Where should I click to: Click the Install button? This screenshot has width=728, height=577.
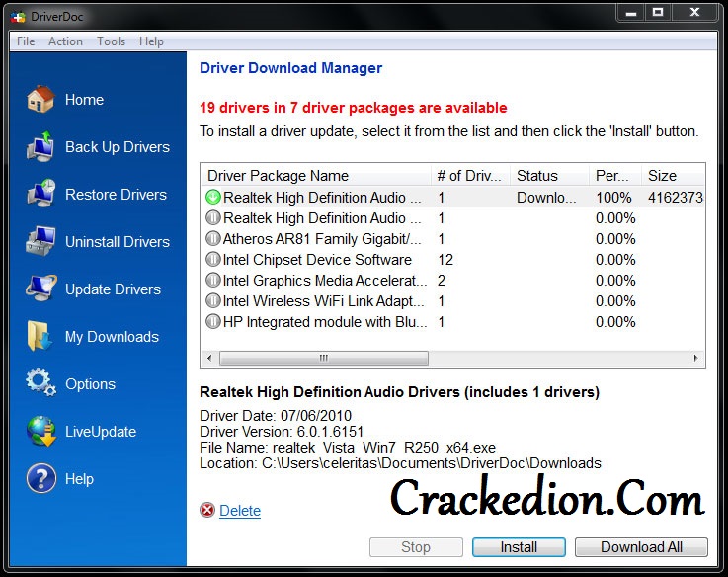[x=519, y=547]
